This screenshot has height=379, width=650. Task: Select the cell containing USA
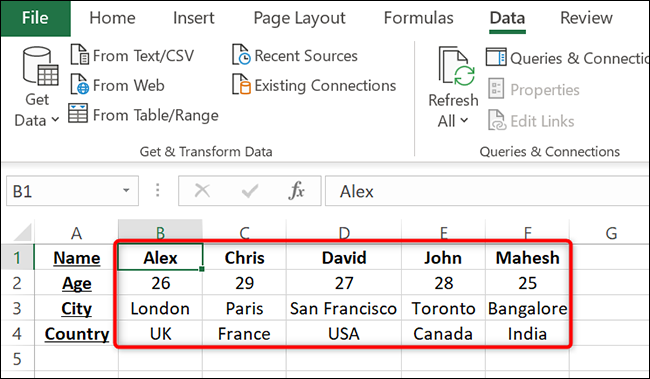click(344, 333)
